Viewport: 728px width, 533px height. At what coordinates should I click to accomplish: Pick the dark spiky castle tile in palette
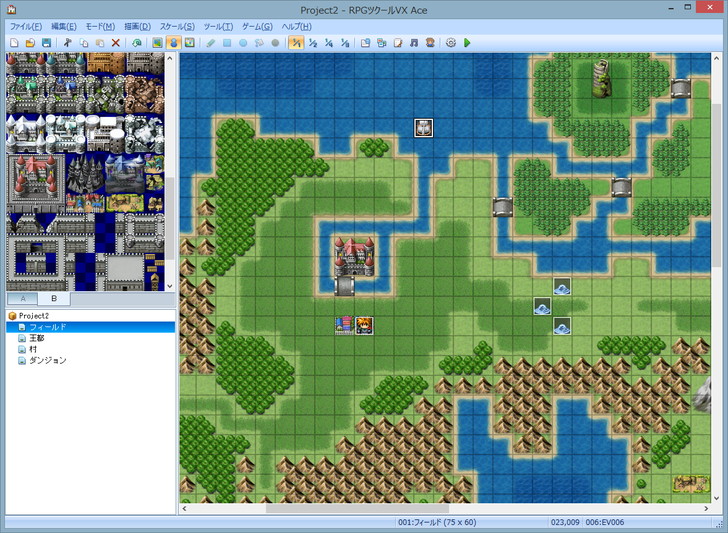click(x=85, y=174)
